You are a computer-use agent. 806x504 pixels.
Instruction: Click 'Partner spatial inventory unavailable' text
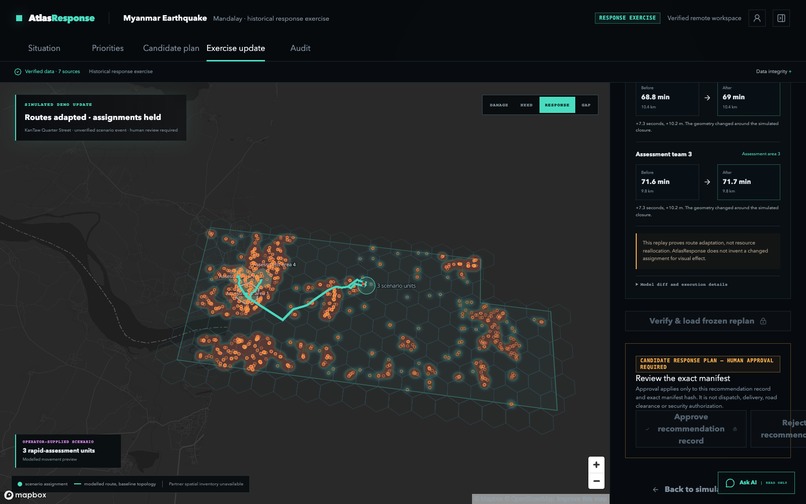point(206,484)
